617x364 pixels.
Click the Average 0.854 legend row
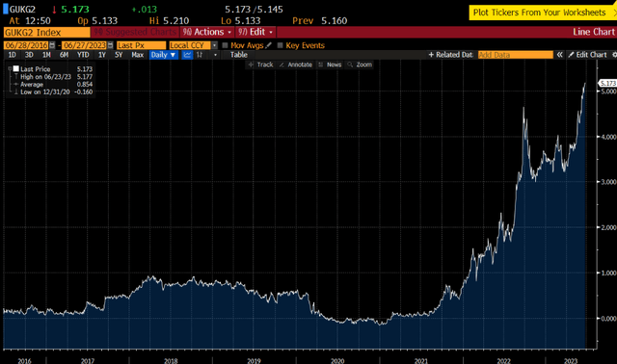point(54,84)
